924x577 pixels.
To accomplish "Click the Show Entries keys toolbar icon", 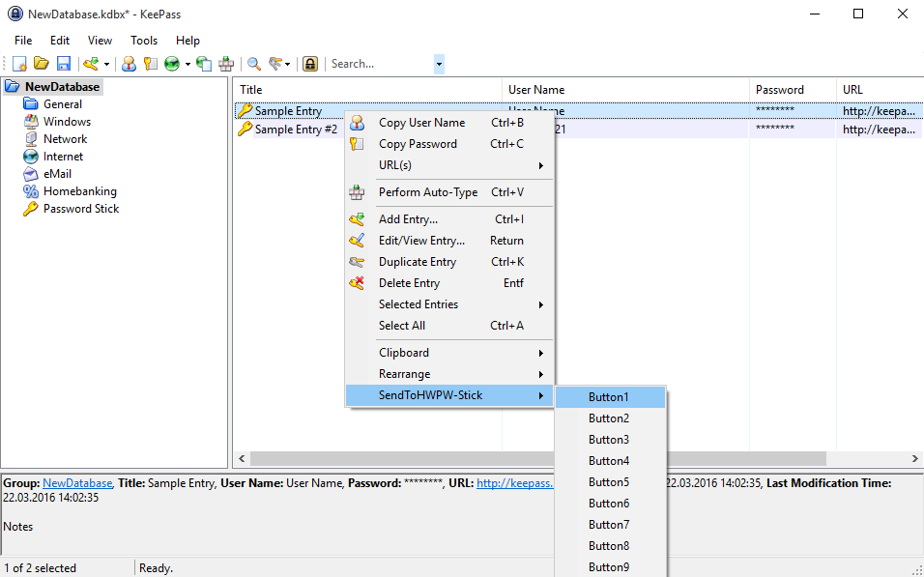I will (x=275, y=64).
